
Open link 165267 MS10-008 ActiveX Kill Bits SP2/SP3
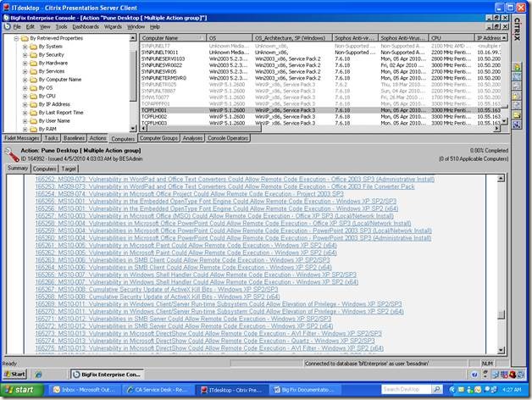tap(157, 289)
